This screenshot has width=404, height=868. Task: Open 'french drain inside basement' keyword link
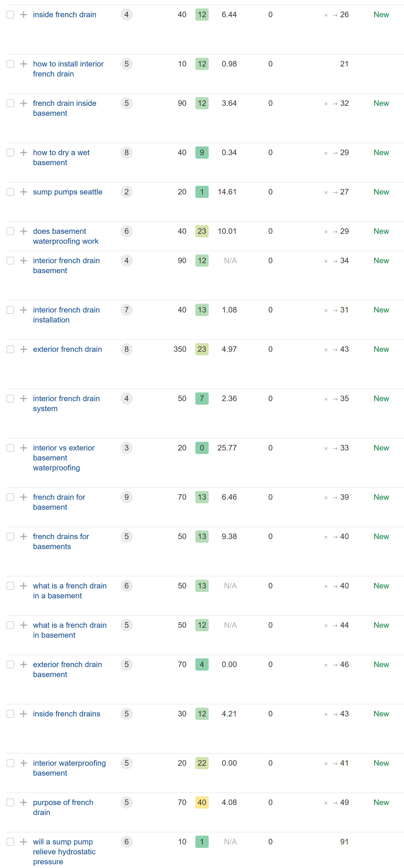click(65, 108)
